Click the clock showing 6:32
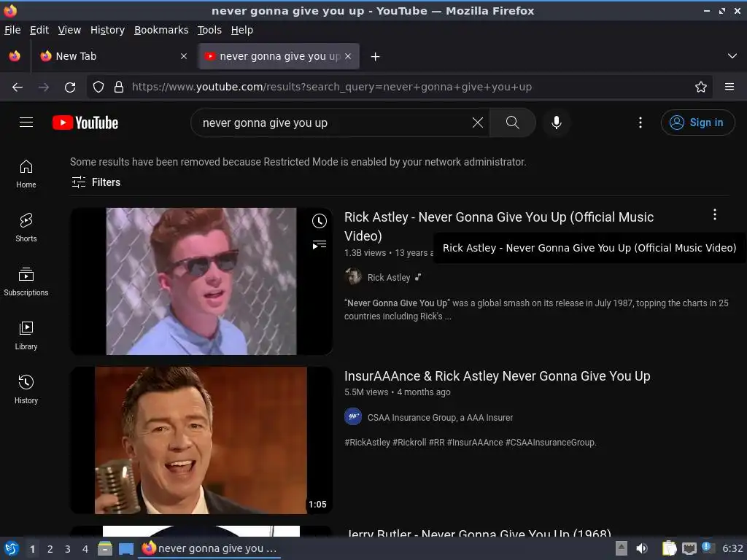Screen dimensions: 747x560 [x=732, y=548]
